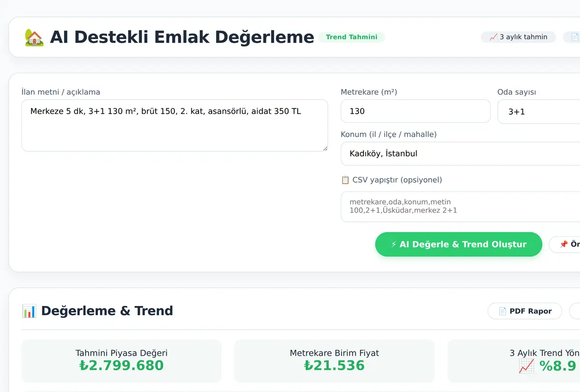580x392 pixels.
Task: Click the partially visible chip right of '3 aylık tahmin'
Action: tap(572, 37)
